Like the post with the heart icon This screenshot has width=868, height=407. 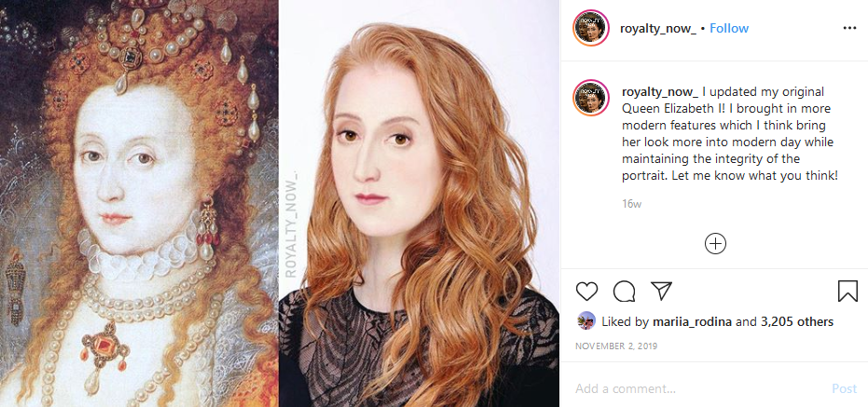click(587, 291)
